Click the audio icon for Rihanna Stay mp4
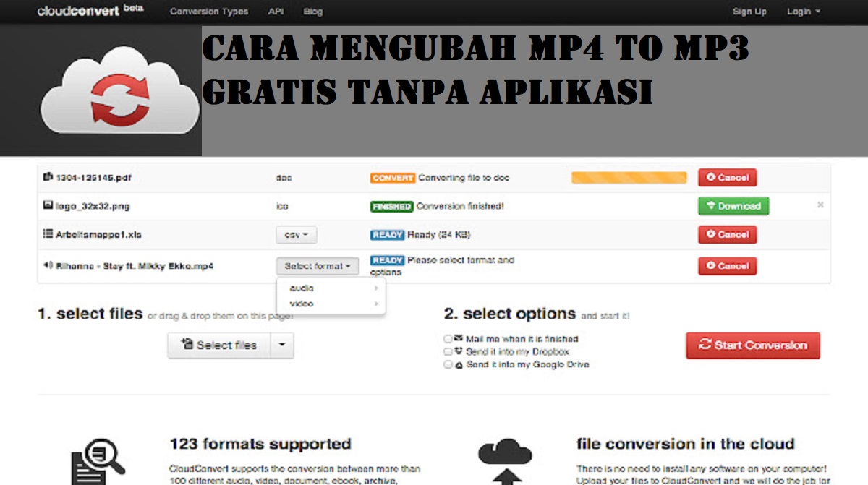Screen dimensions: 868x485 48,266
